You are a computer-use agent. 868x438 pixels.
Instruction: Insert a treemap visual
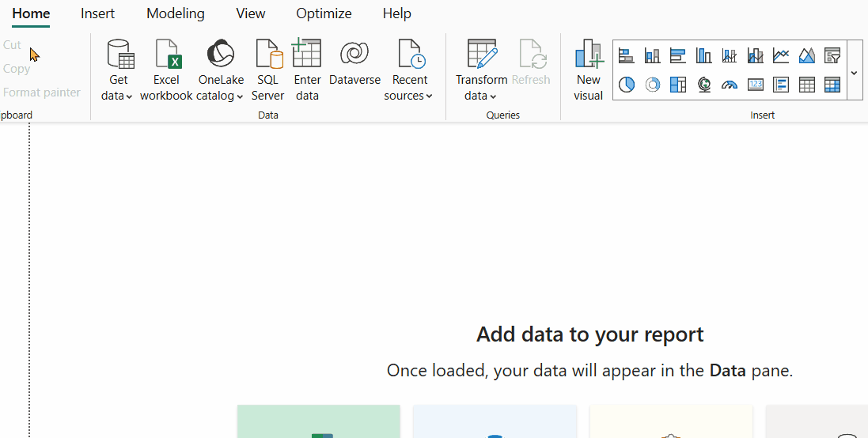coord(677,85)
